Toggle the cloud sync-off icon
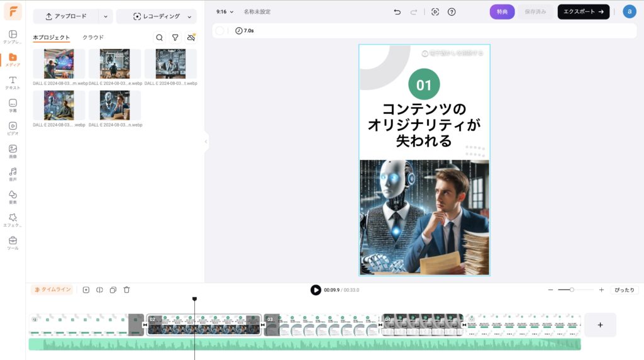This screenshot has height=360, width=644. point(191,38)
